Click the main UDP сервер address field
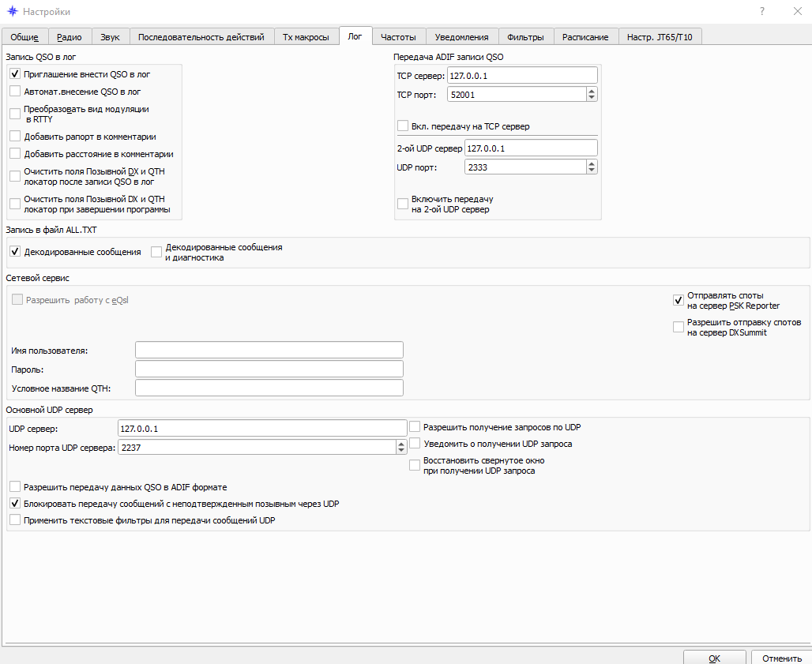 coord(262,429)
